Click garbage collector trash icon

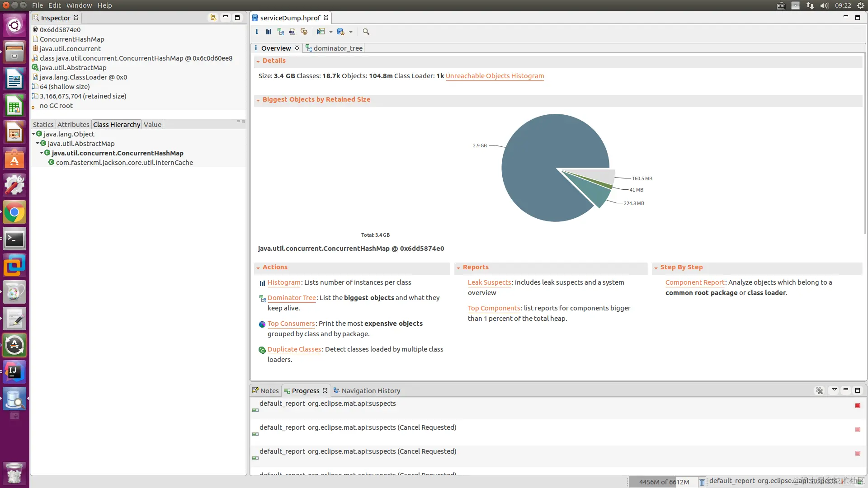click(702, 482)
